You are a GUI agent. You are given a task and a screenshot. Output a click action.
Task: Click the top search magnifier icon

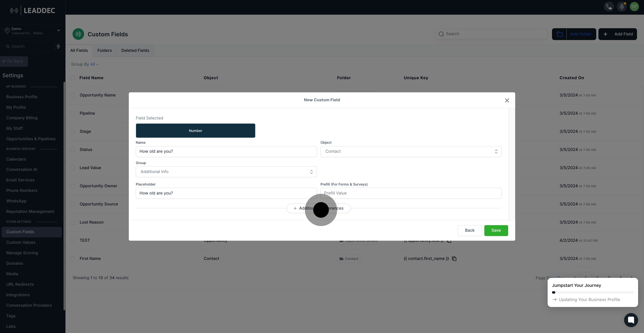click(441, 34)
